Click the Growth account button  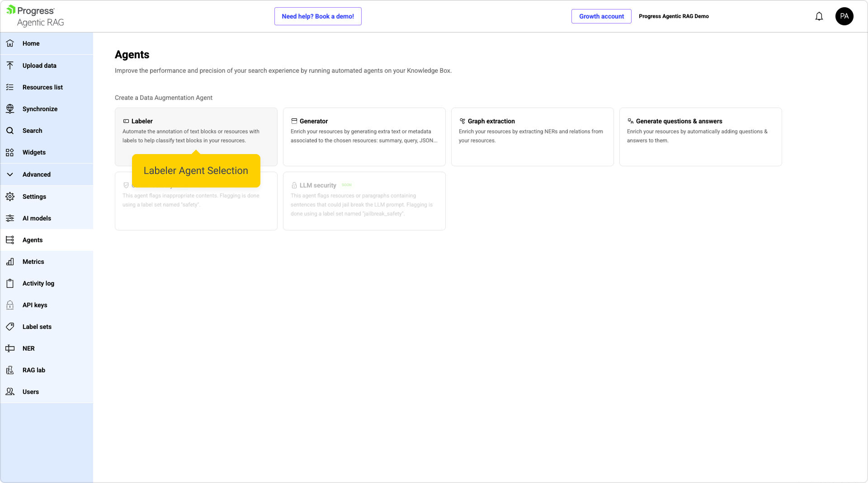601,16
